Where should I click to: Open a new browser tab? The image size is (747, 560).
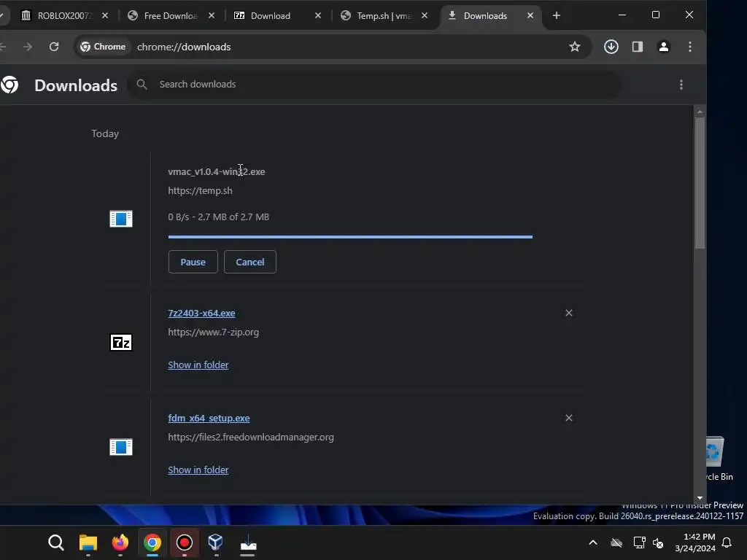[556, 16]
